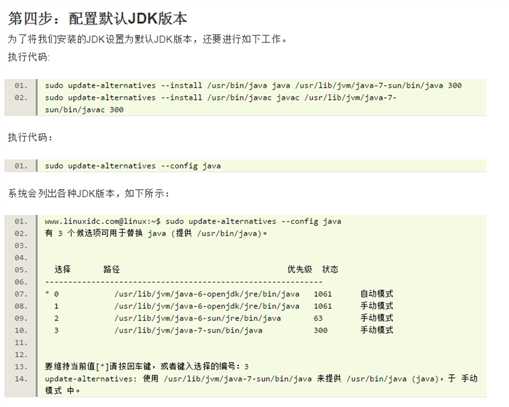This screenshot has height=407, width=509.
Task: Select the code line installing /usr/bin/java java
Action: 253,85
